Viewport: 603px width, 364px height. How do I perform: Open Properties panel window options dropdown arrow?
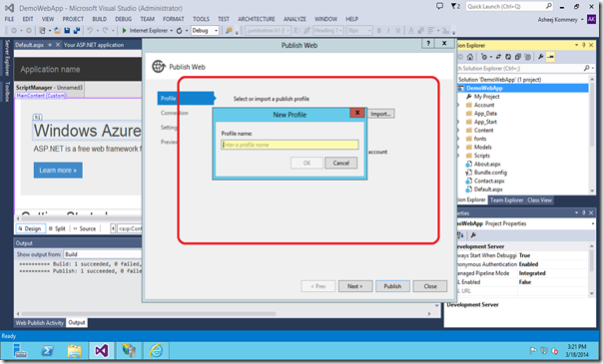pyautogui.click(x=576, y=212)
